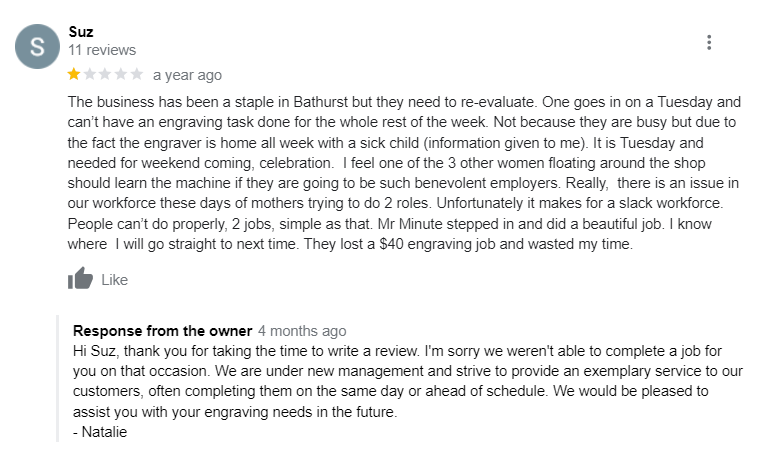
Task: Click the '4 months ago' response timestamp
Action: 302,330
